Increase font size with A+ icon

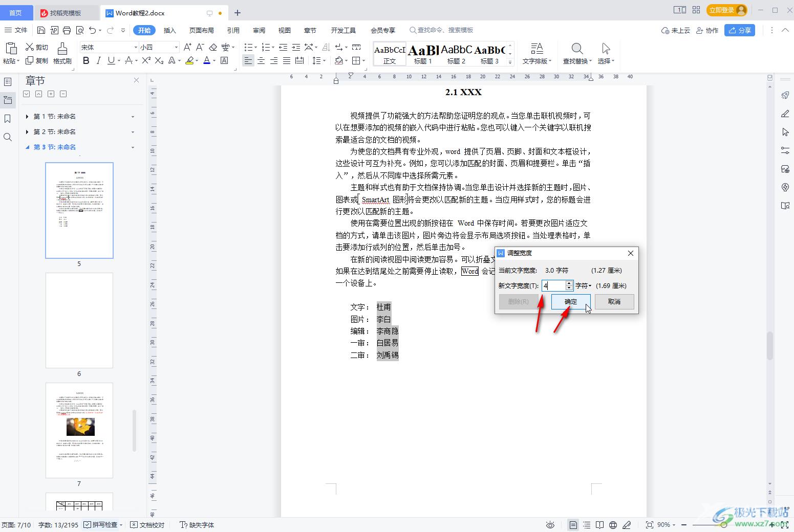[187, 47]
